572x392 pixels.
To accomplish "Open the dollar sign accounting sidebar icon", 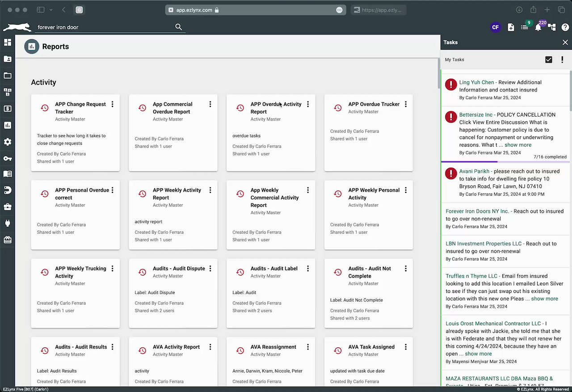I will click(7, 109).
